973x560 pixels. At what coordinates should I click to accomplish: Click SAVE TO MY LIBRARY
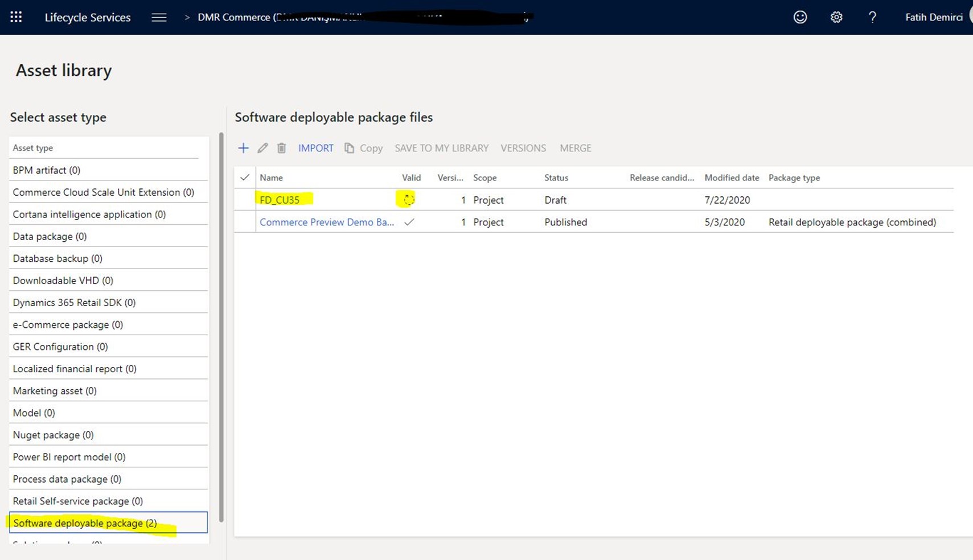click(442, 148)
